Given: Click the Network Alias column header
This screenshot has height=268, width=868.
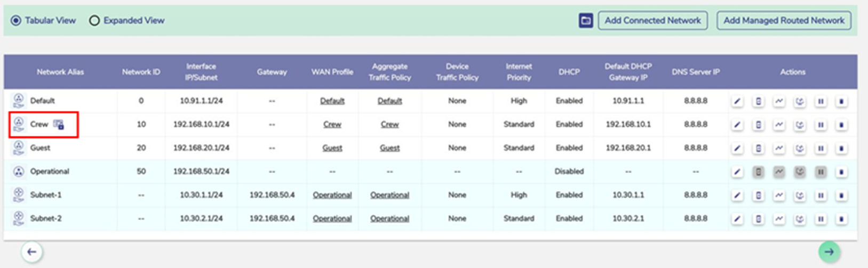Looking at the screenshot, I should [60, 72].
